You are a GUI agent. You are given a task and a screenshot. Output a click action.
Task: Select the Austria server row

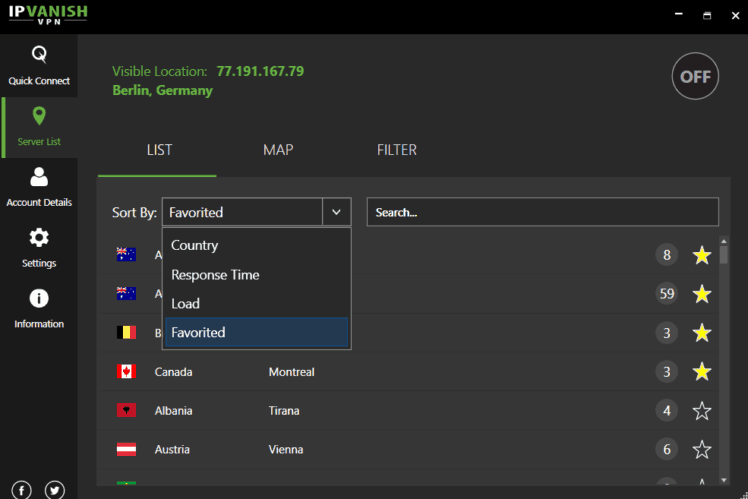[408, 449]
